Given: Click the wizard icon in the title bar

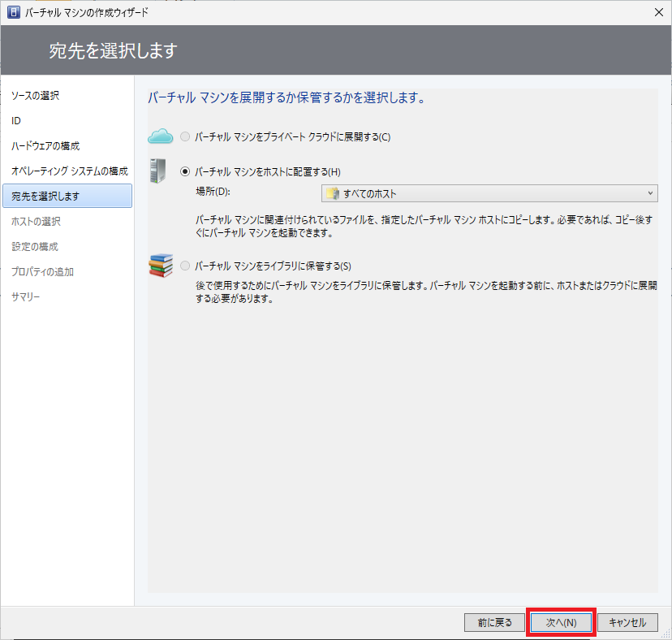Looking at the screenshot, I should click(x=13, y=12).
